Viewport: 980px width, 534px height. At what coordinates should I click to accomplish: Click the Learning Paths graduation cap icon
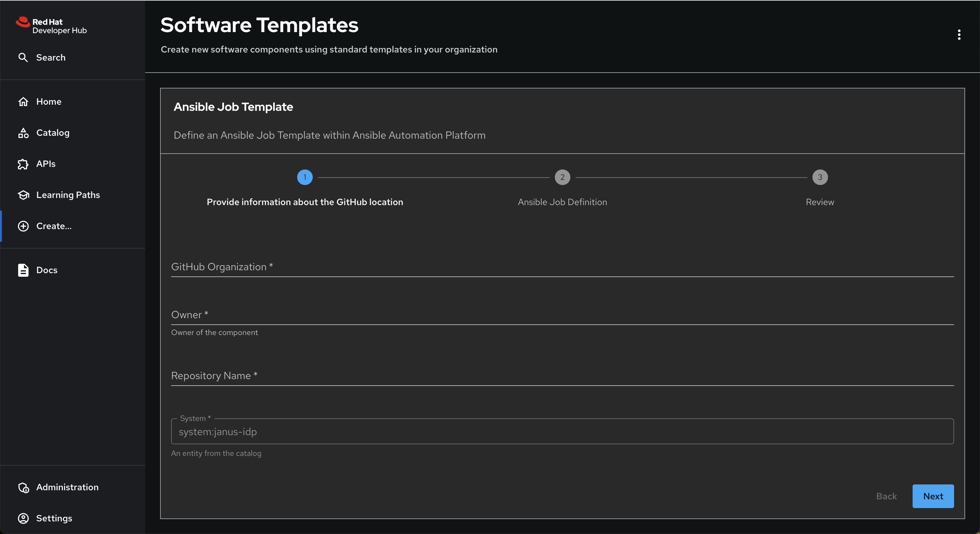coord(23,195)
